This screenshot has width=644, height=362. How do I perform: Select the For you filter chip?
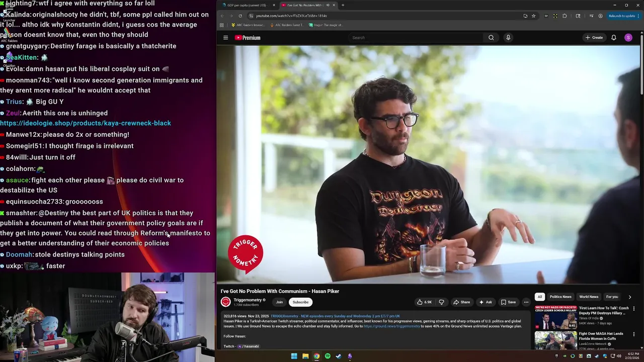point(612,297)
